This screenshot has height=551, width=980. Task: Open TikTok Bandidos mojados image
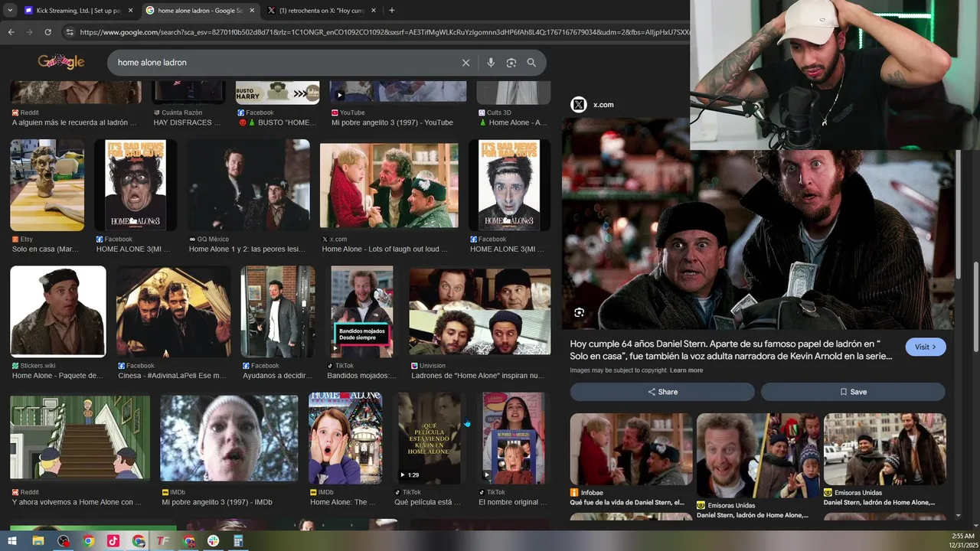(362, 311)
